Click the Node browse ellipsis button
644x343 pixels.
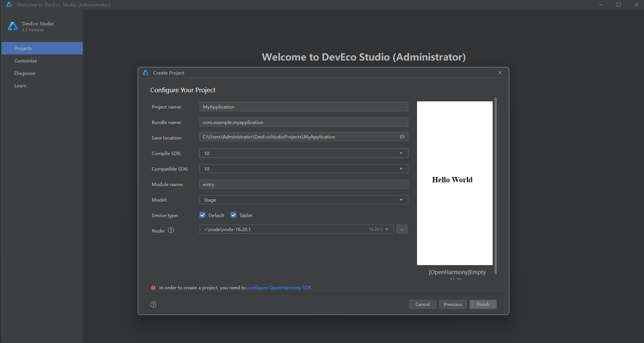pyautogui.click(x=402, y=230)
